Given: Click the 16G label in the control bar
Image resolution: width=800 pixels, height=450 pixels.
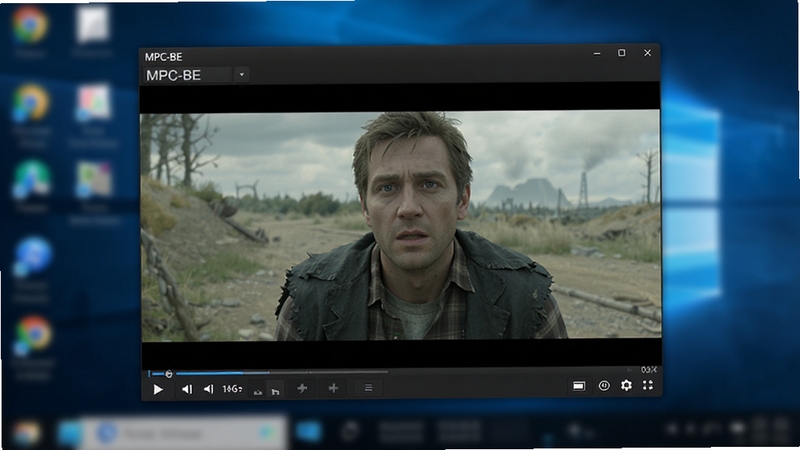Looking at the screenshot, I should (232, 389).
